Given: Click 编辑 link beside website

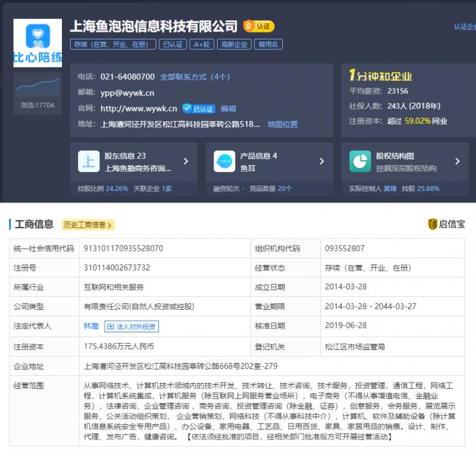Looking at the screenshot, I should coord(228,109).
